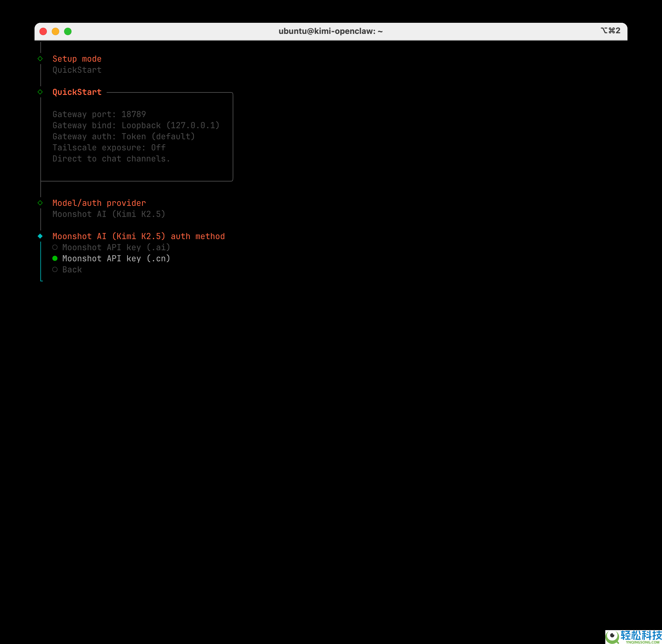Screen dimensions: 662x644
Task: Click the green diamond beside Setup mode
Action: click(40, 59)
